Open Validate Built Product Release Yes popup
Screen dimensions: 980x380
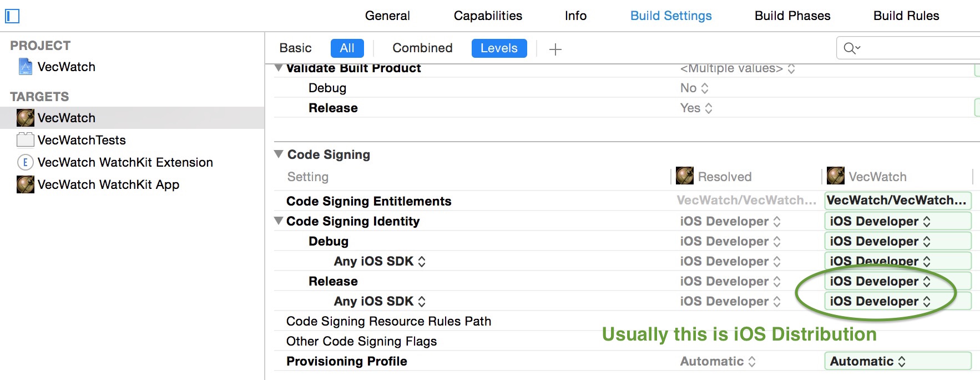696,108
